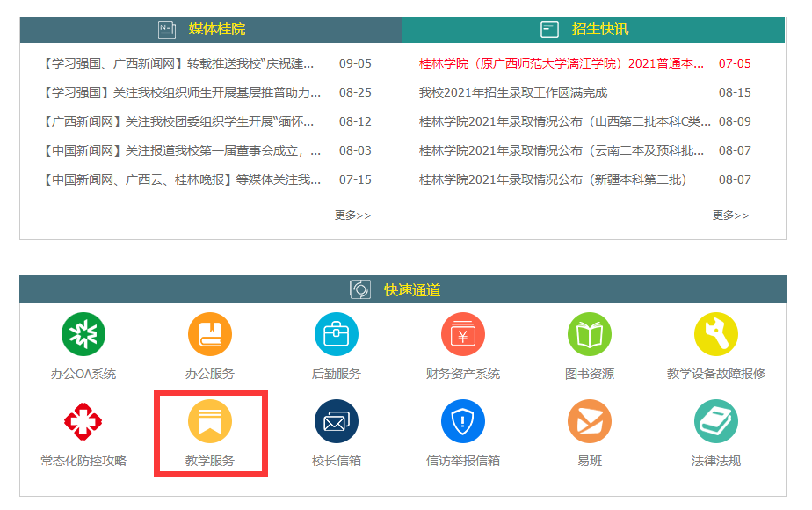Expand 更多>> under 招生快讯 list
This screenshot has width=812, height=510.
click(730, 215)
